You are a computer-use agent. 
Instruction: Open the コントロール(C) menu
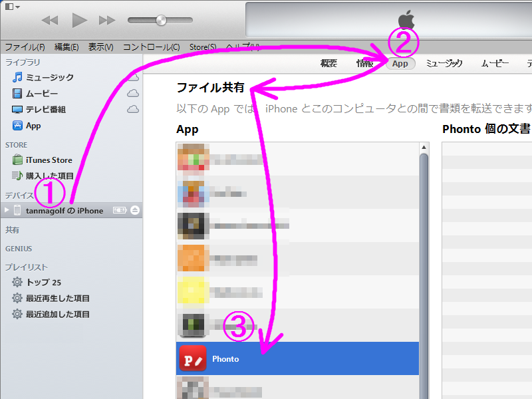click(152, 47)
